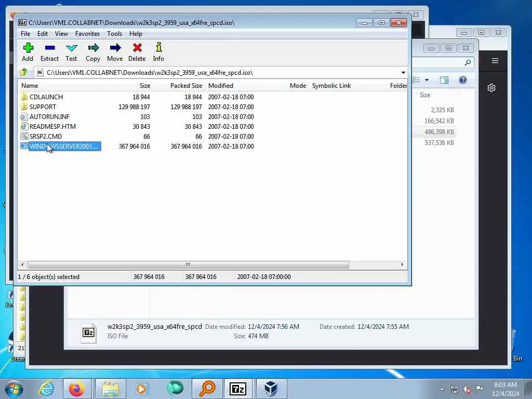This screenshot has width=532, height=399.
Task: Select the SUPPORT folder icon
Action: click(x=24, y=107)
